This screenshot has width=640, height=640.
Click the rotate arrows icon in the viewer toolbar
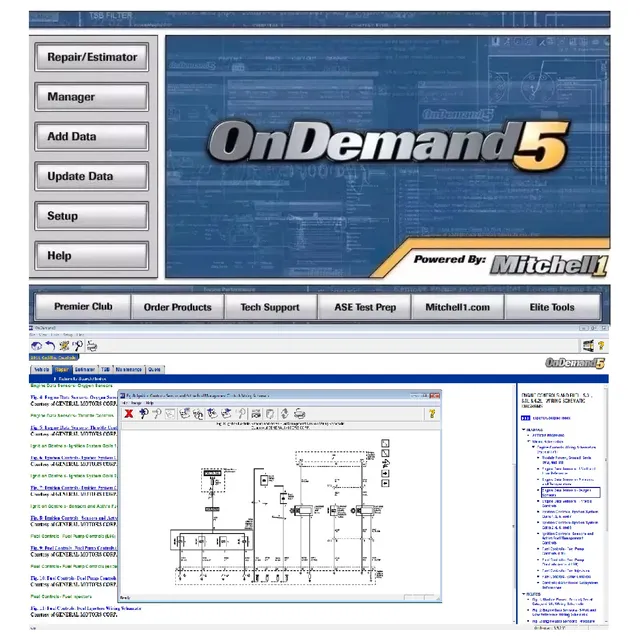(x=284, y=414)
